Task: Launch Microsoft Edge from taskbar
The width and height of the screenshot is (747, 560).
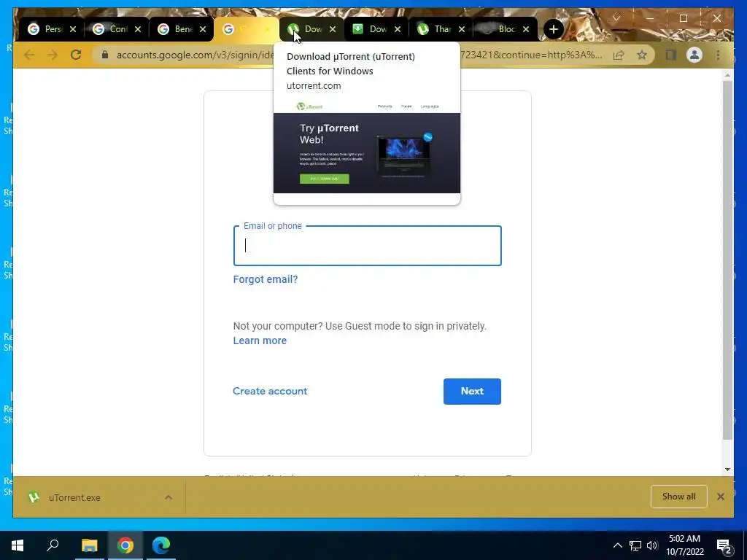Action: [161, 545]
